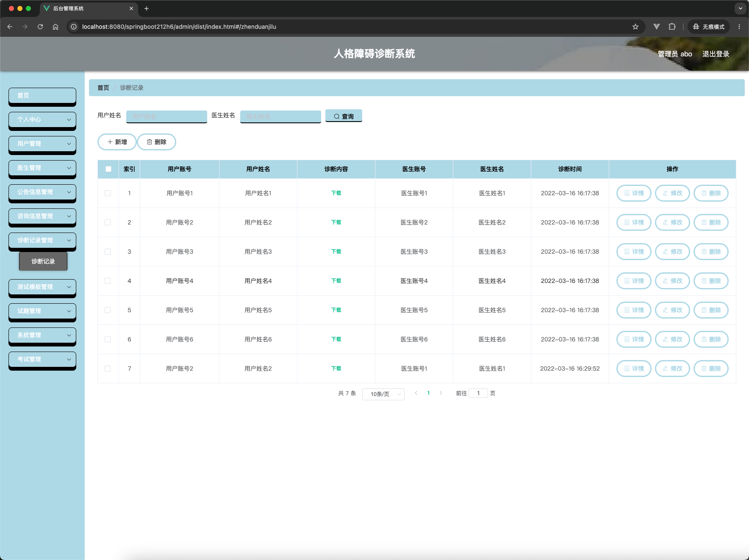Open browser three-dot menu
This screenshot has height=560, width=749.
click(739, 27)
